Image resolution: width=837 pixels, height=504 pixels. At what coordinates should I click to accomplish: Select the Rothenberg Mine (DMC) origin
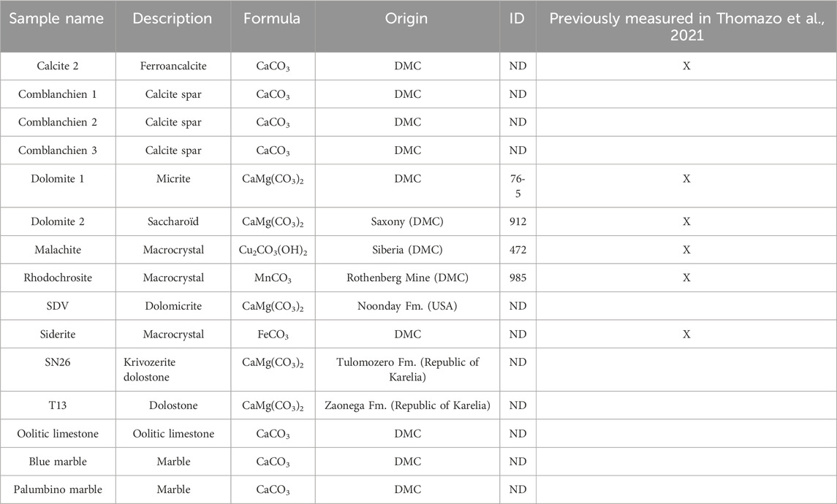pos(407,278)
